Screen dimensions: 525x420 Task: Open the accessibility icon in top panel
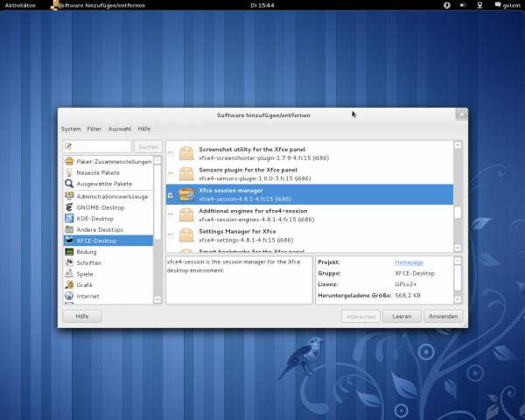pos(447,5)
